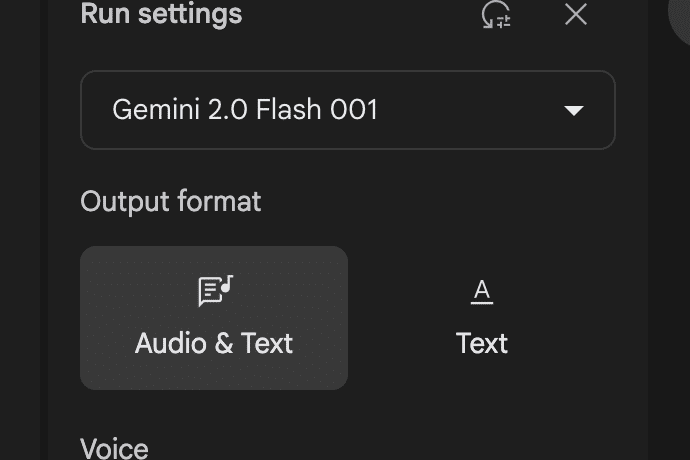Click the Voice section label
The width and height of the screenshot is (690, 460).
click(x=114, y=448)
